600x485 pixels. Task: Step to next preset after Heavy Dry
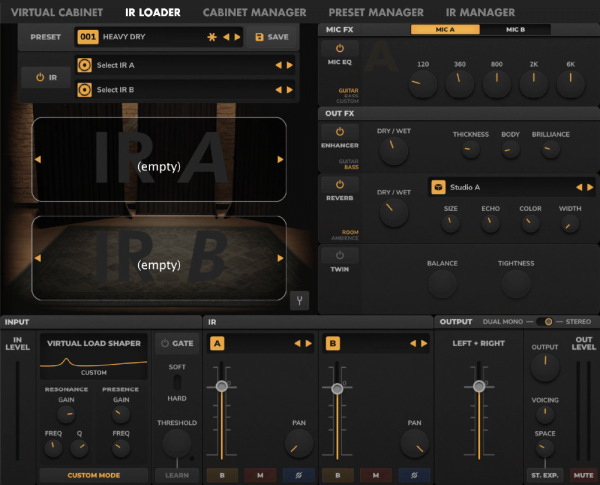(238, 37)
